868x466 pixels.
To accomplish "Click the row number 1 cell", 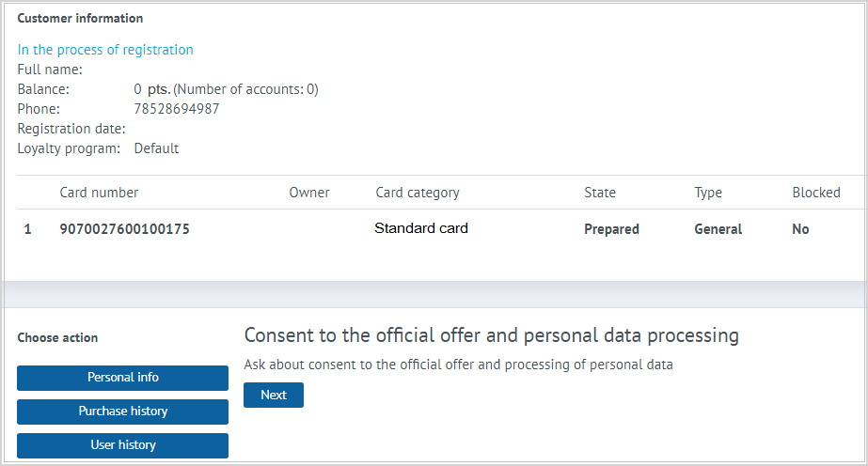I will pos(27,229).
